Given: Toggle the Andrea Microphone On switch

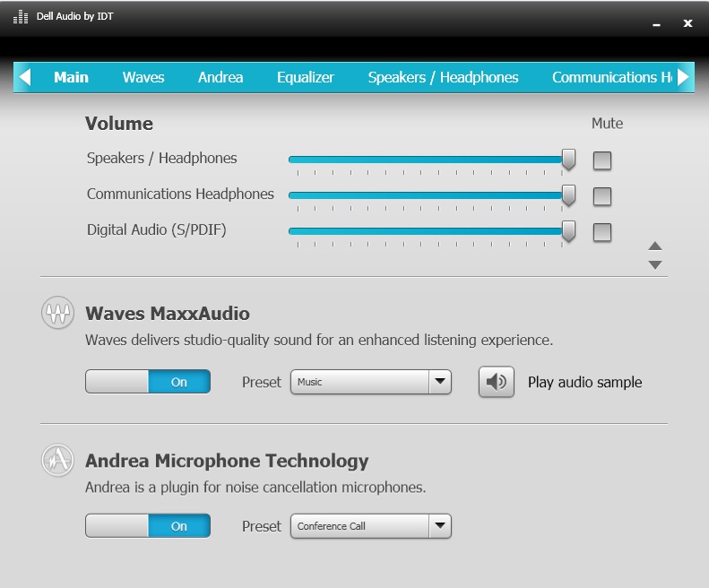Looking at the screenshot, I should 148,525.
